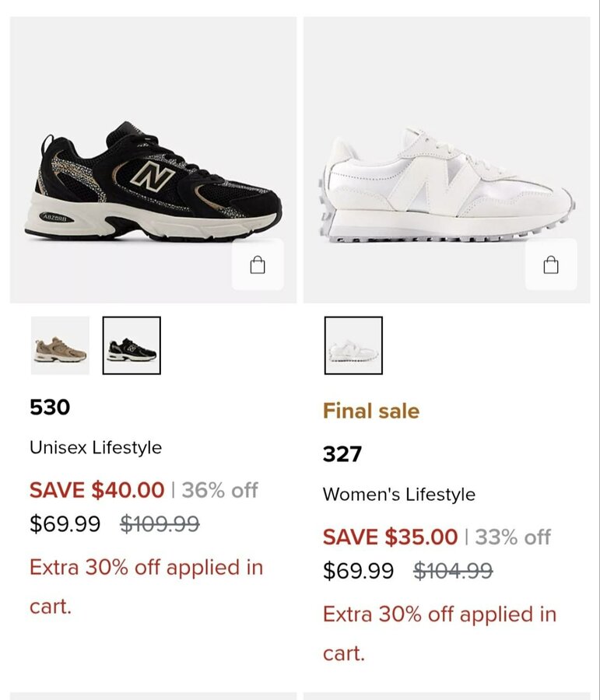
Task: Choose the white colorway swatch for the 327
Action: click(x=353, y=345)
